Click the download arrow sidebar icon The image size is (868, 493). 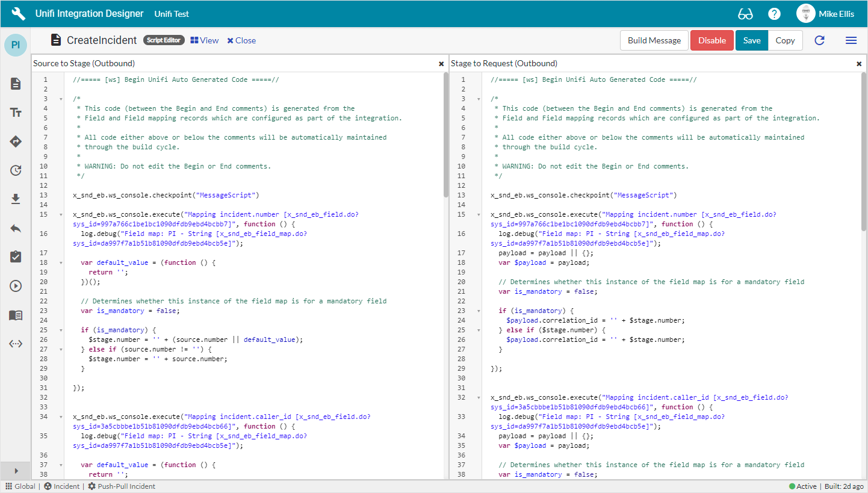16,199
